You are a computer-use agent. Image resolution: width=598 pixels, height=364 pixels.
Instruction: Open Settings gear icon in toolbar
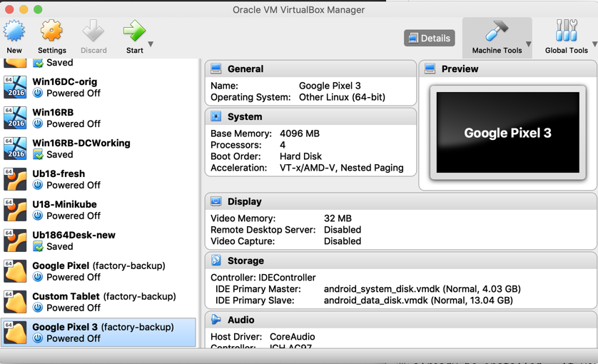[x=51, y=32]
